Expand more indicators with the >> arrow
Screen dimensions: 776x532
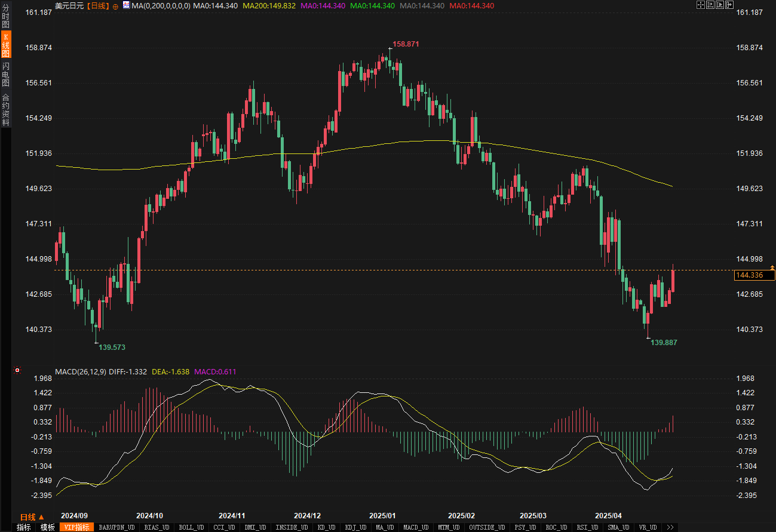(670, 527)
